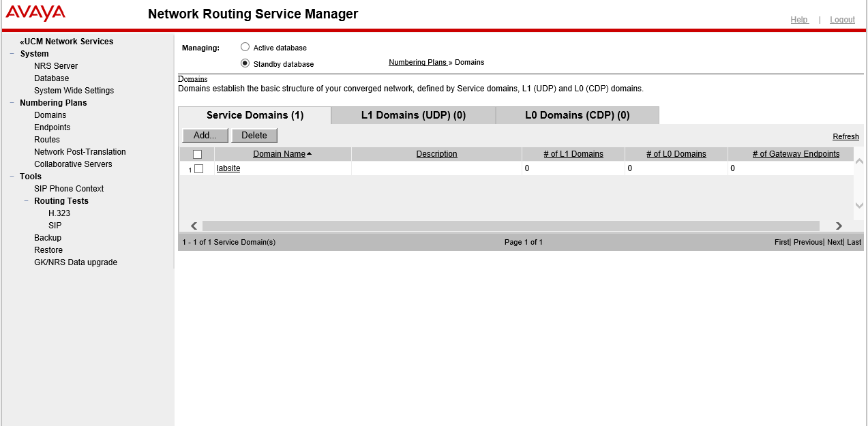Collapse the Tools tree section

click(x=12, y=177)
